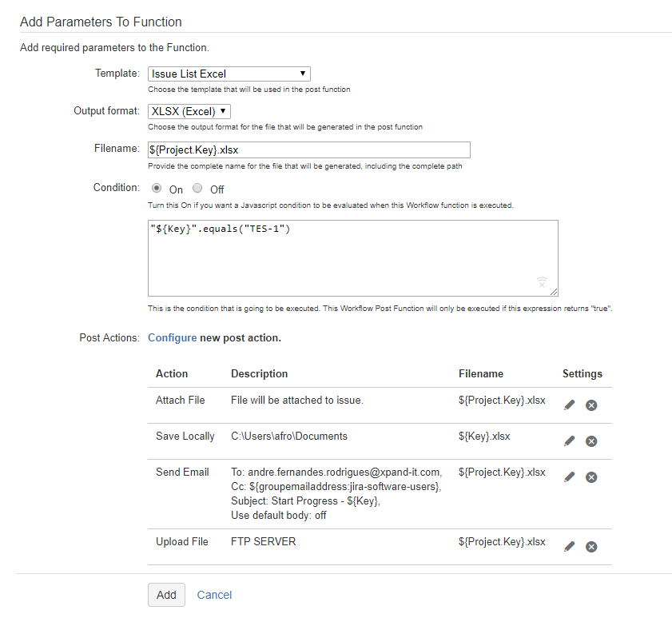
Task: Click the resize handle of condition textarea
Action: 554,292
